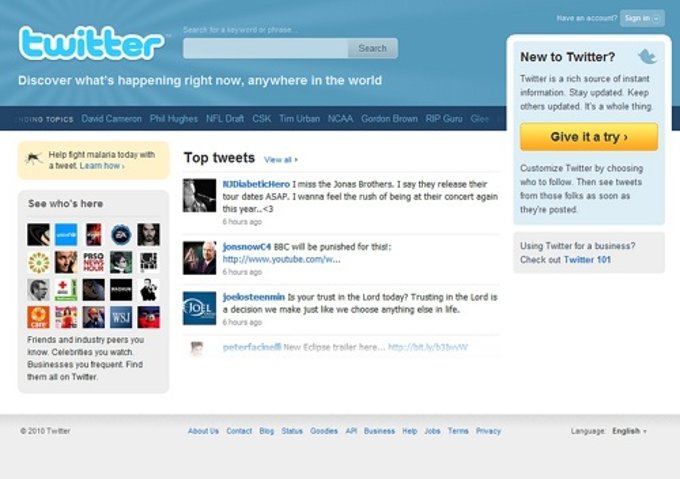Expand the English language selector
The height and width of the screenshot is (479, 680).
pyautogui.click(x=629, y=431)
